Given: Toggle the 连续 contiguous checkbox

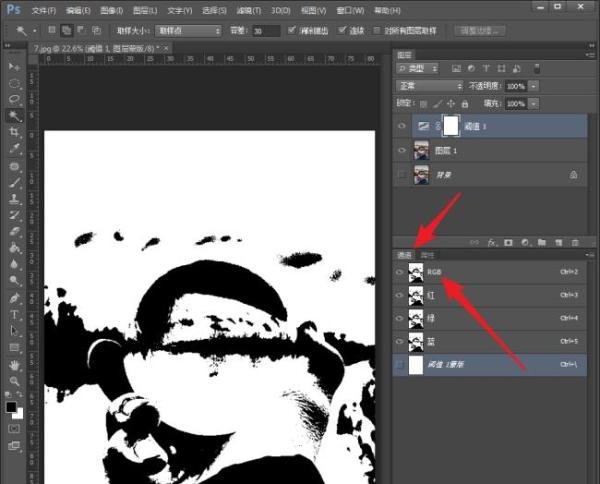Looking at the screenshot, I should click(x=342, y=30).
